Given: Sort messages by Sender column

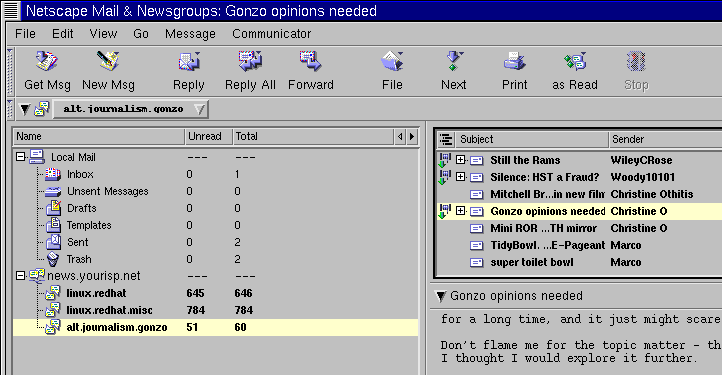Looking at the screenshot, I should click(665, 139).
